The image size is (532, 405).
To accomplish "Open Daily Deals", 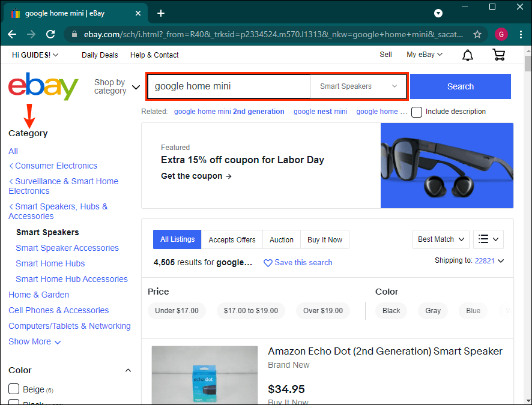I will pos(100,55).
